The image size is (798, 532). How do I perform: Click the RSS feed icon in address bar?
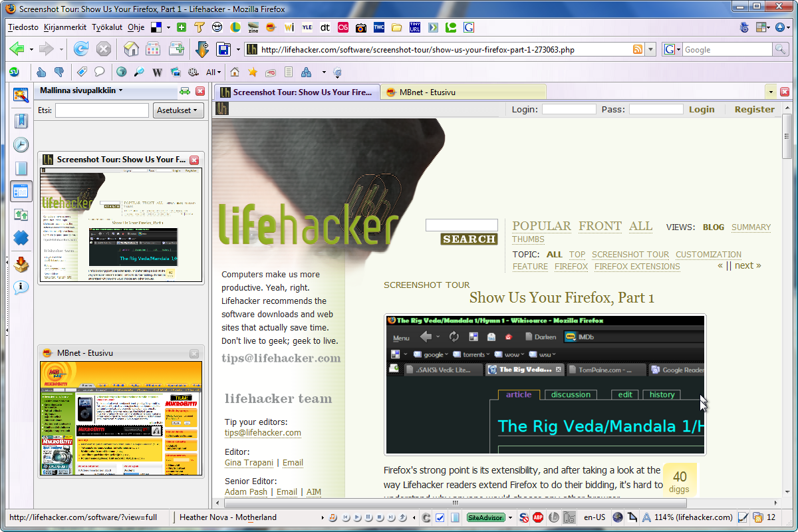tap(637, 49)
